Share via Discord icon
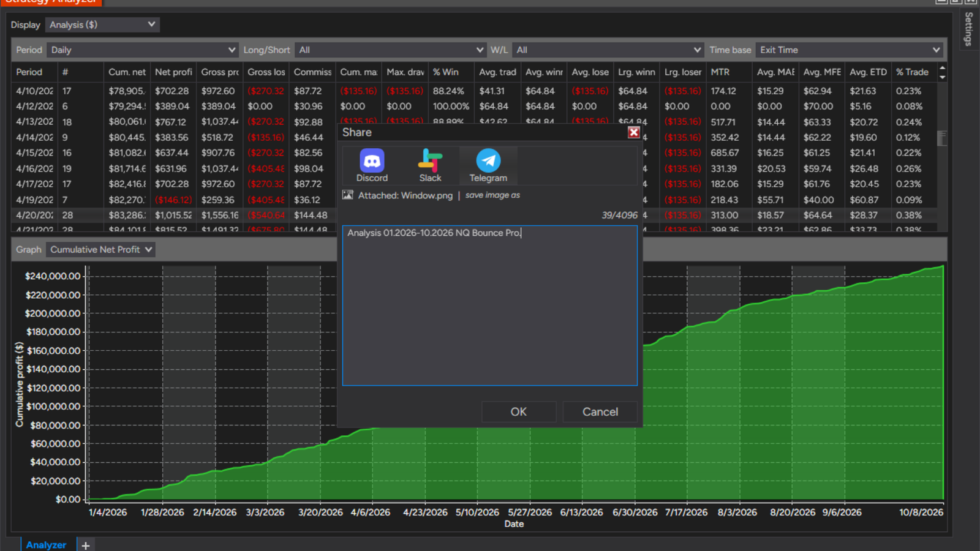 pos(372,165)
